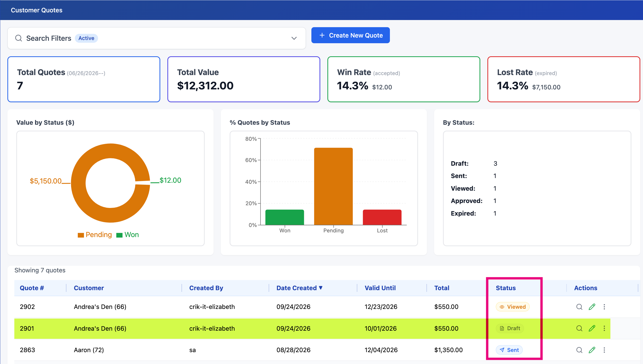Edit quote 2901 with the pencil icon
The width and height of the screenshot is (643, 364).
coord(592,328)
